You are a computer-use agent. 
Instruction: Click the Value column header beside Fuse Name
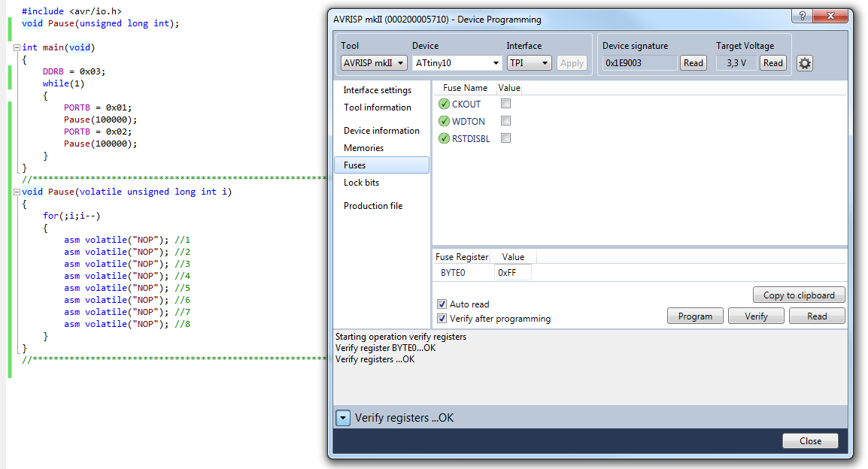click(509, 88)
